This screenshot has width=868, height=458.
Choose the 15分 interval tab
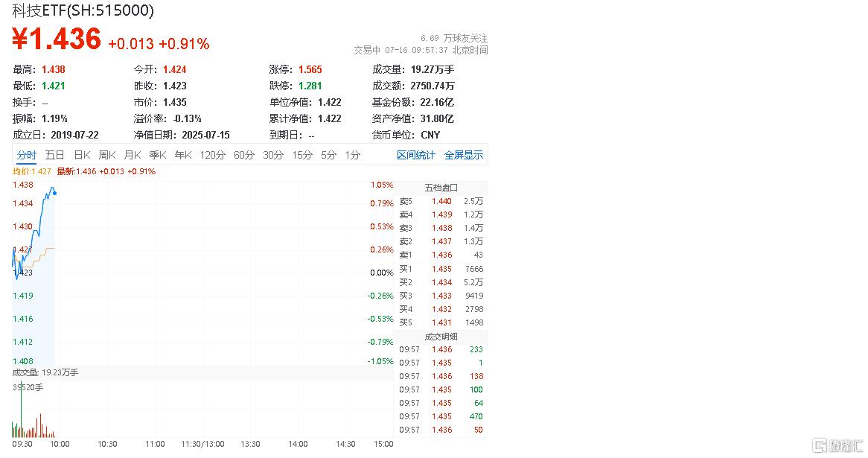[x=302, y=155]
